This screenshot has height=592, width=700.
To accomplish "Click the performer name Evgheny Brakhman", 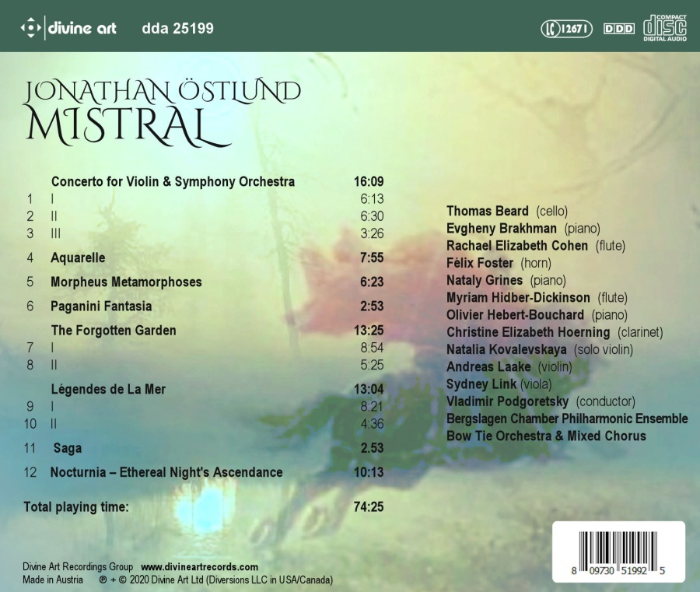I will 502,228.
